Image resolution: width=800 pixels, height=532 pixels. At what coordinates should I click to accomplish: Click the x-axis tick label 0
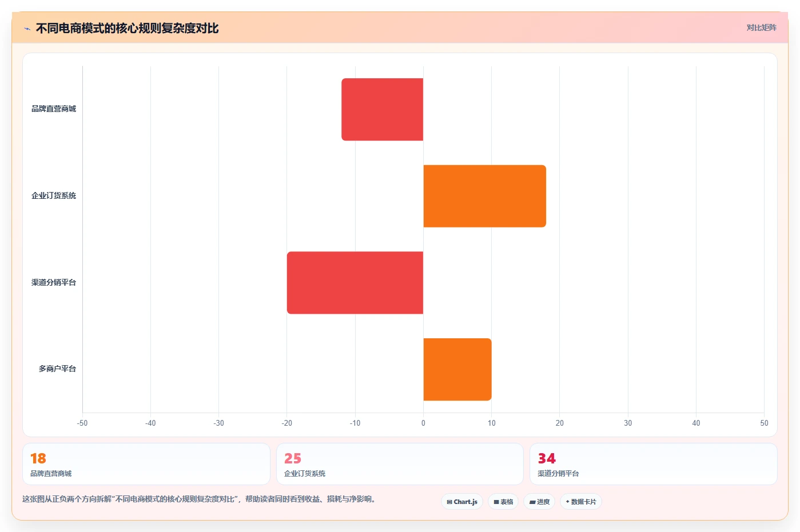tap(423, 423)
